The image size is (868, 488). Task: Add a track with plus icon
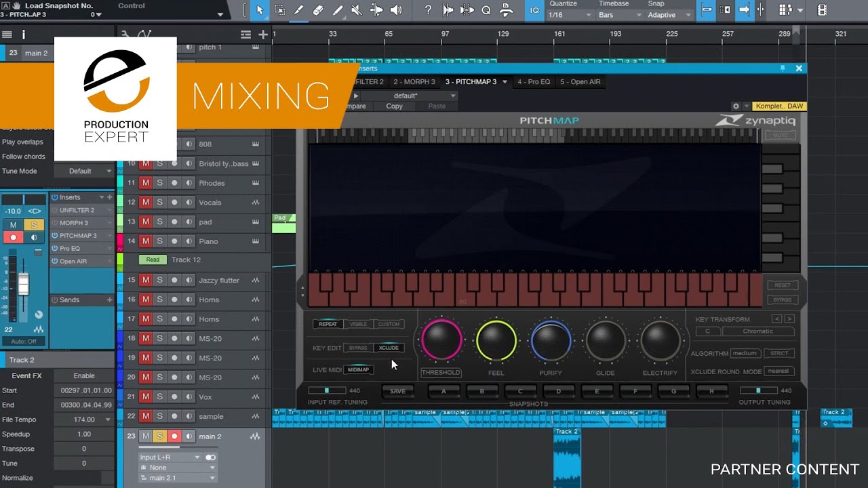click(x=263, y=35)
